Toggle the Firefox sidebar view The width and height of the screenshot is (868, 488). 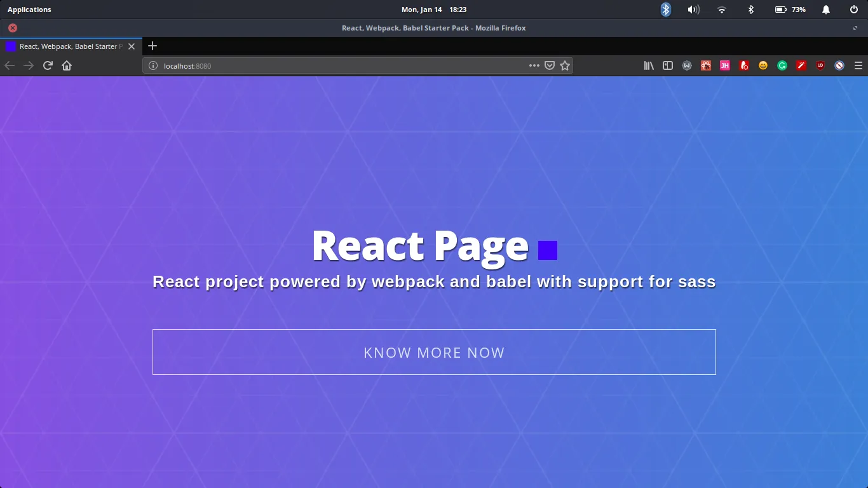[x=668, y=65]
